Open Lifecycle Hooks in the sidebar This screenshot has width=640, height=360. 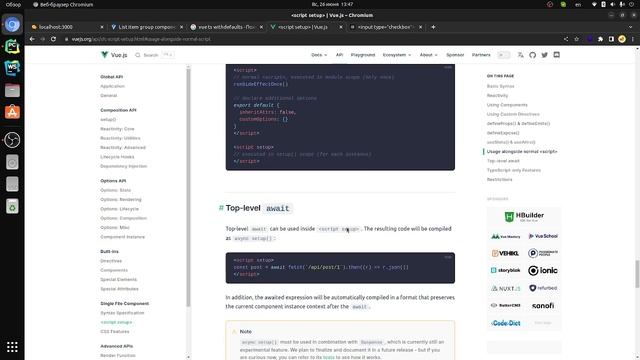point(117,157)
